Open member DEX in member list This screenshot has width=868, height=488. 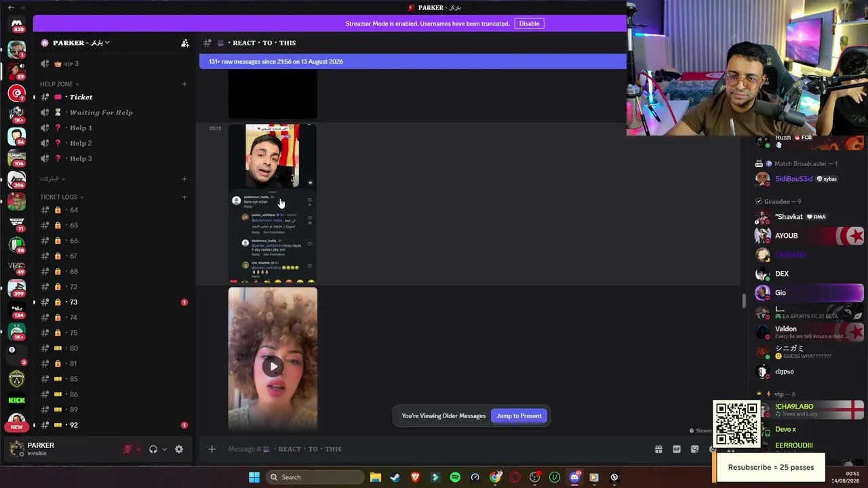810,274
